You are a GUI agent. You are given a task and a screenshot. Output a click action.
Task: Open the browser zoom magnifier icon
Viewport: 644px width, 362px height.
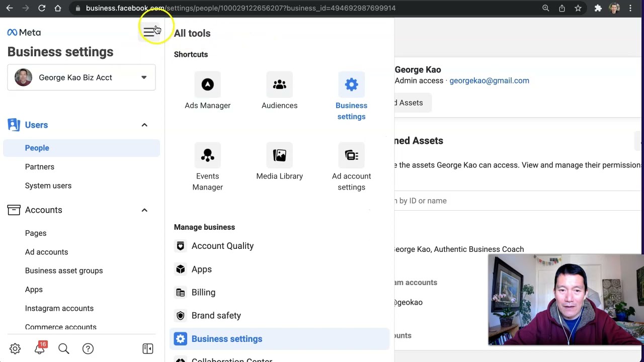click(x=546, y=8)
